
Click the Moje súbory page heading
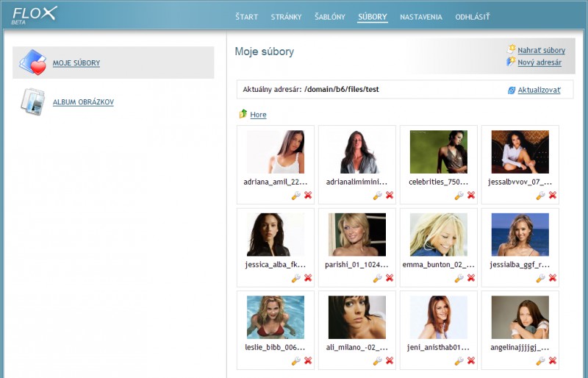point(265,51)
